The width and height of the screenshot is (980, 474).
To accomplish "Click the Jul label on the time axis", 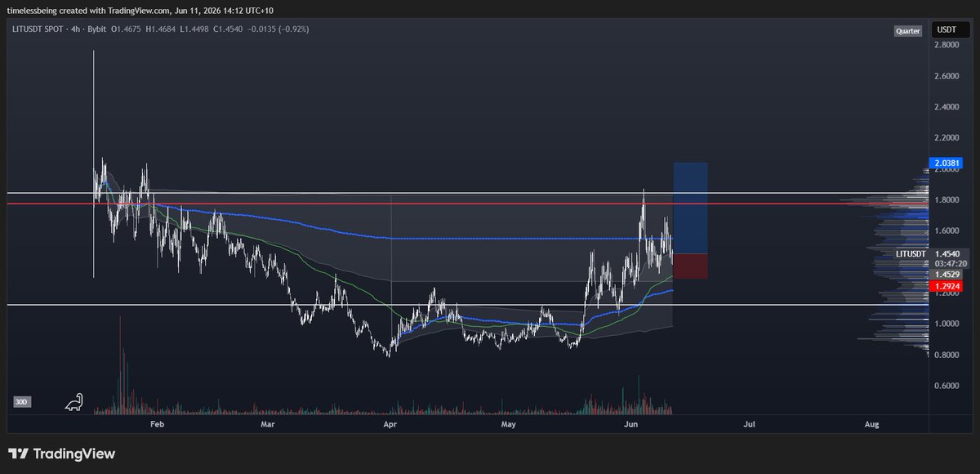I will pyautogui.click(x=749, y=425).
